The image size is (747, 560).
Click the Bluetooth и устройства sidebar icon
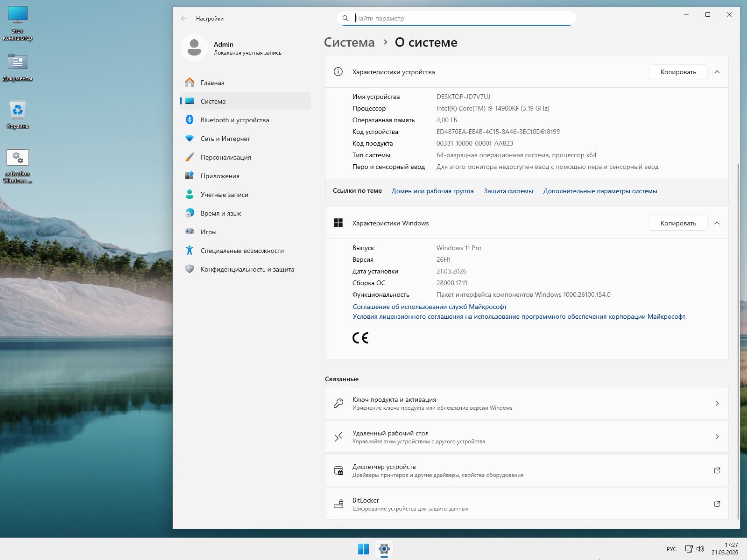(190, 120)
